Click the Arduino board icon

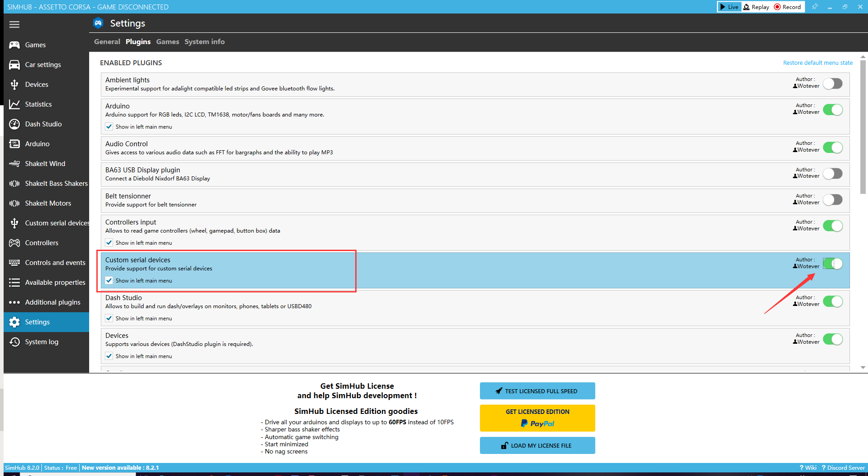click(14, 144)
